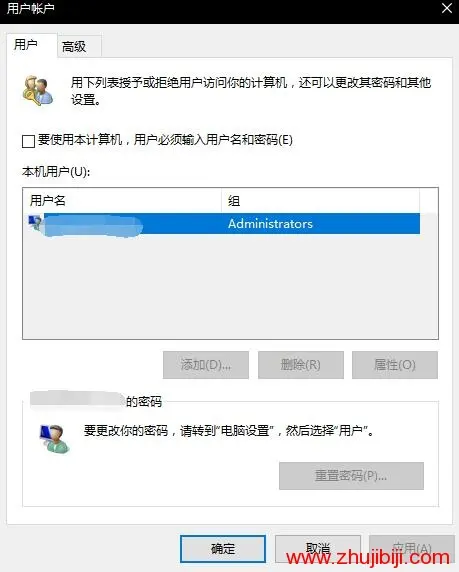Click the 删除(R) button
This screenshot has height=572, width=459.
301,365
